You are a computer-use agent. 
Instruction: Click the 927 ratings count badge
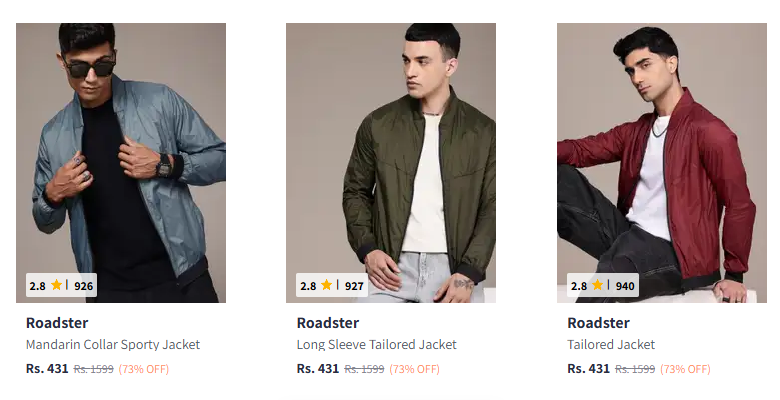tap(354, 286)
